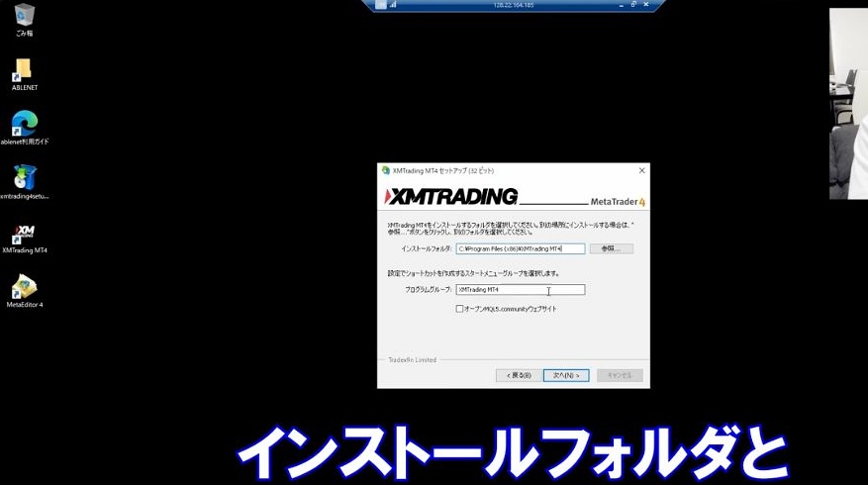Screen dimensions: 868x485
Task: Click the remote desktop signal strength icon
Action: click(x=393, y=4)
